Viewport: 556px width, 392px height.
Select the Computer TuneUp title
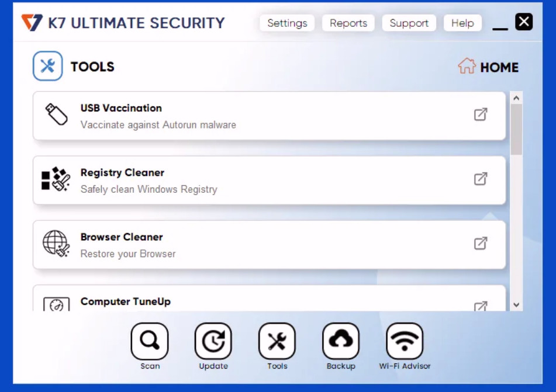[x=126, y=301]
